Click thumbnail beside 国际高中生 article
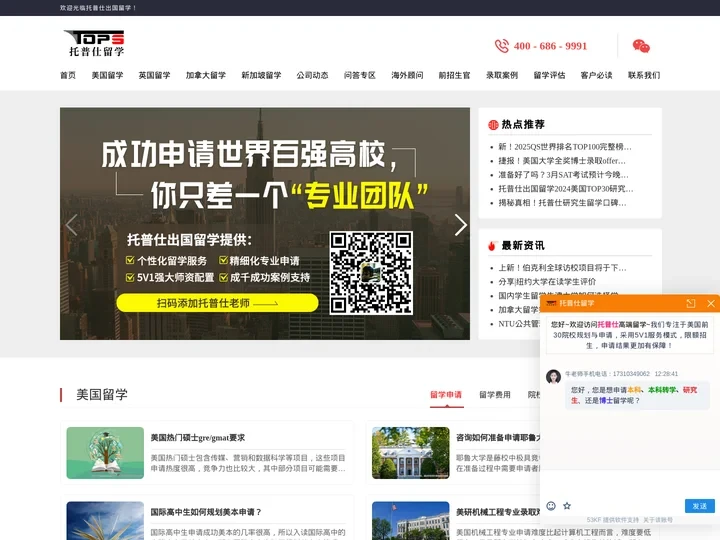 [x=105, y=521]
